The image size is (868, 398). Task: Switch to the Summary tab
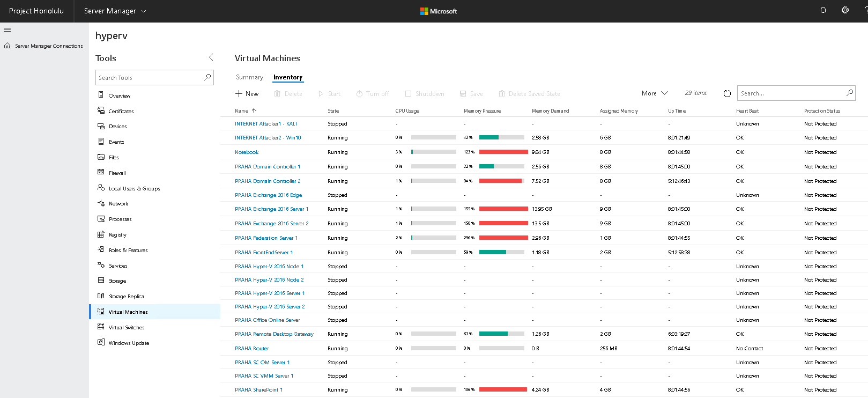tap(249, 77)
